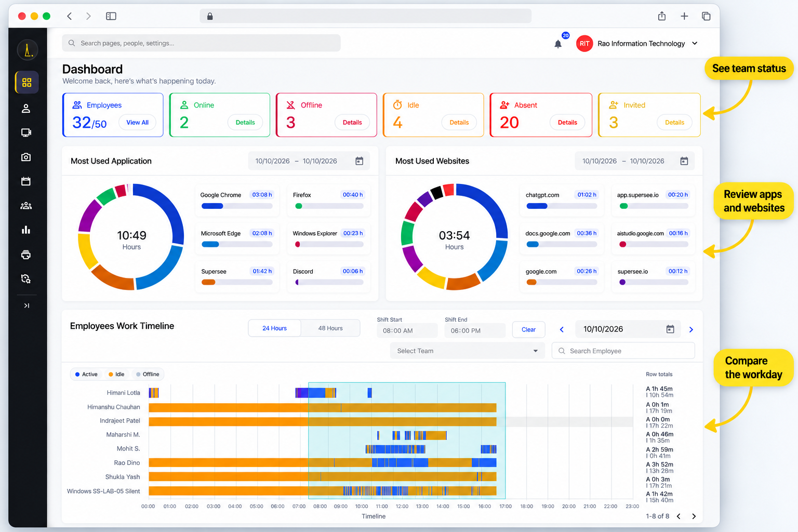Open the bar chart reports sidebar icon
Screen dimensions: 798x532
26,230
